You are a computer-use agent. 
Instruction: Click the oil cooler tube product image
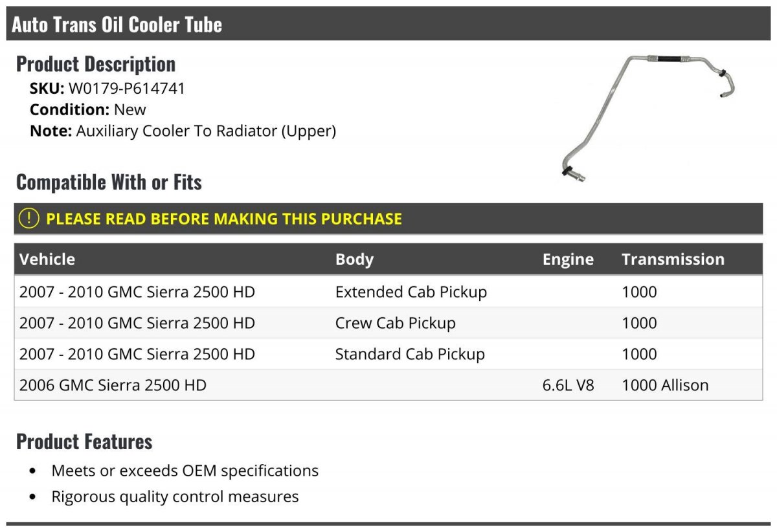pyautogui.click(x=647, y=113)
